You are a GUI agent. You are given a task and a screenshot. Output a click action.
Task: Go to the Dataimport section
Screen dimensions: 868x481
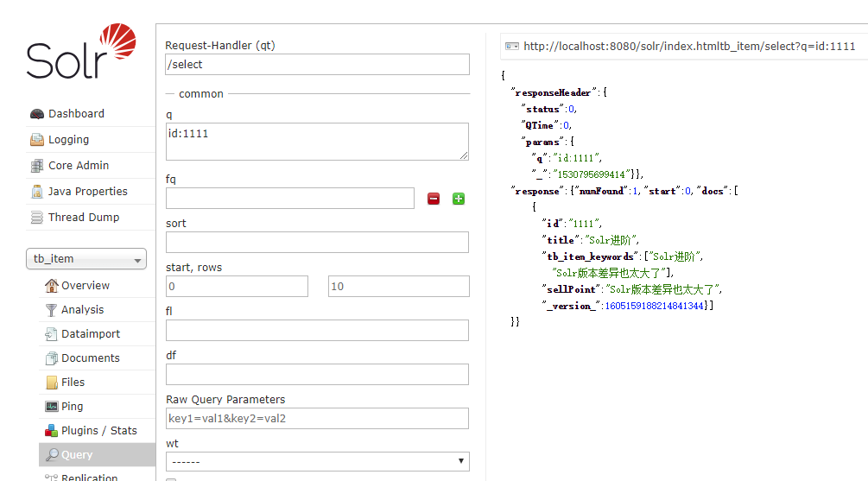(x=90, y=334)
